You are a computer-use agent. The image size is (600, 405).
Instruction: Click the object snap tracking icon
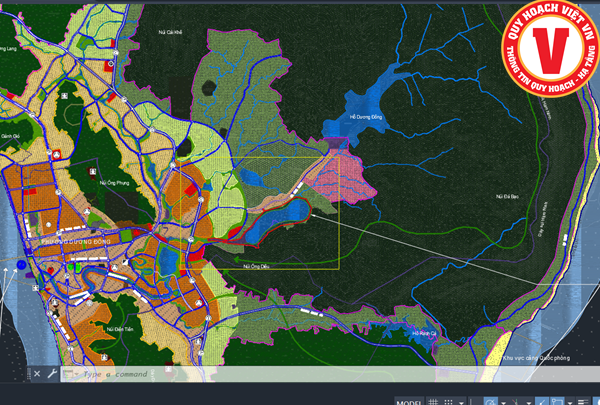[542, 402]
